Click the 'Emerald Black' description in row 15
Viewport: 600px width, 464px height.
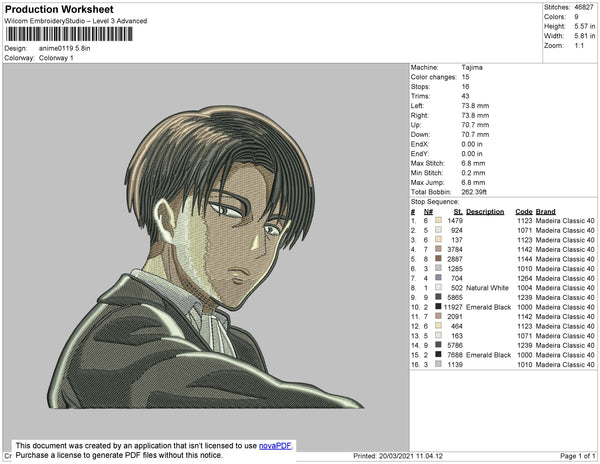pyautogui.click(x=489, y=355)
